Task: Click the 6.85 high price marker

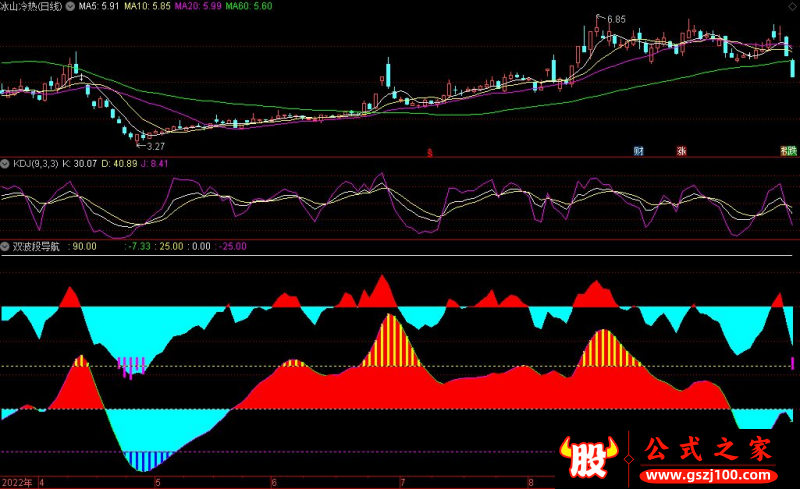Action: tap(615, 19)
